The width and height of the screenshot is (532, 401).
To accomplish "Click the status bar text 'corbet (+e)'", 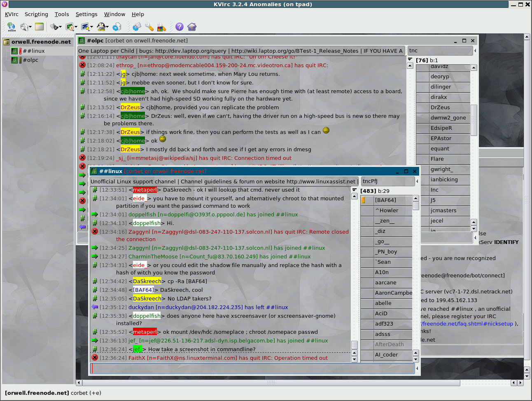I will (86, 393).
